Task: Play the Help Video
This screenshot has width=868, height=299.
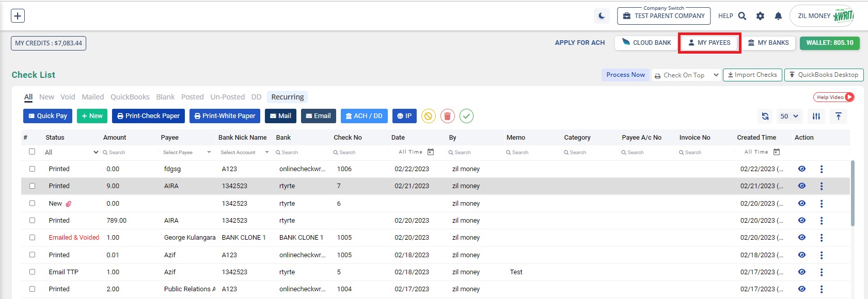Action: click(834, 97)
